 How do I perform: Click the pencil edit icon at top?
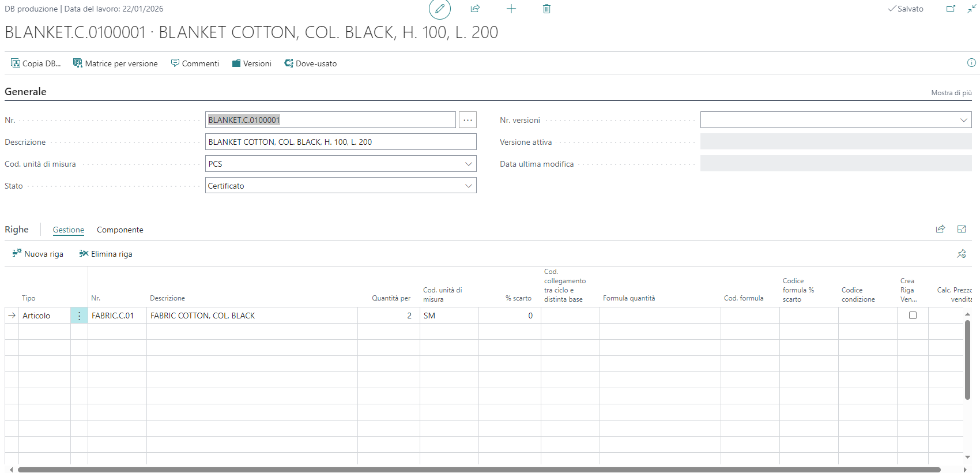coord(439,9)
